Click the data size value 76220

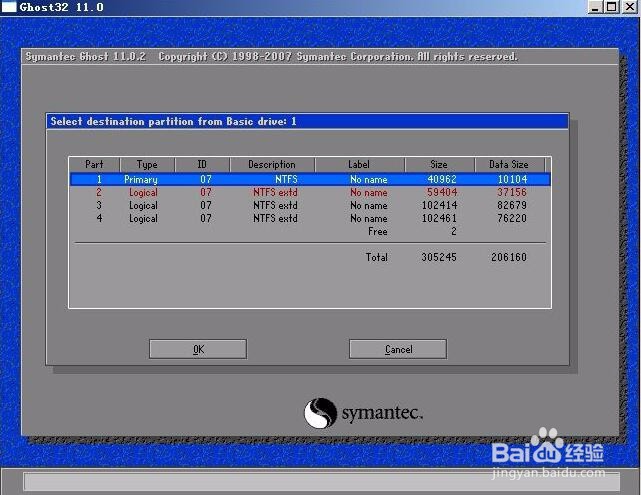(x=512, y=218)
